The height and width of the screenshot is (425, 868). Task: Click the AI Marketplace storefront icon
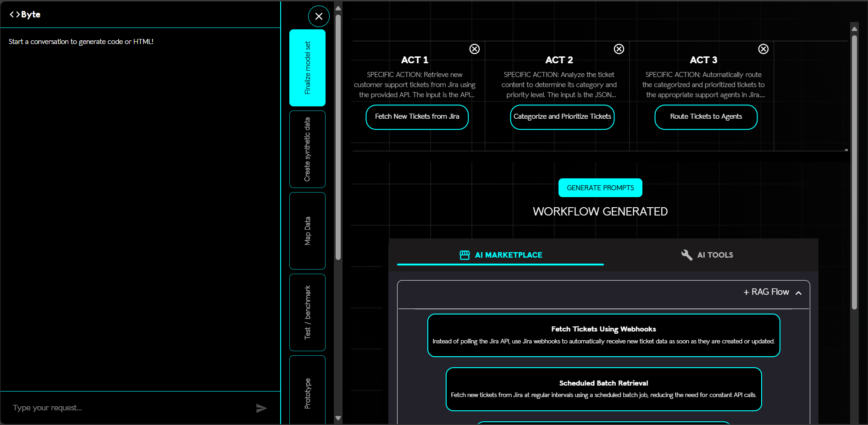[x=464, y=255]
